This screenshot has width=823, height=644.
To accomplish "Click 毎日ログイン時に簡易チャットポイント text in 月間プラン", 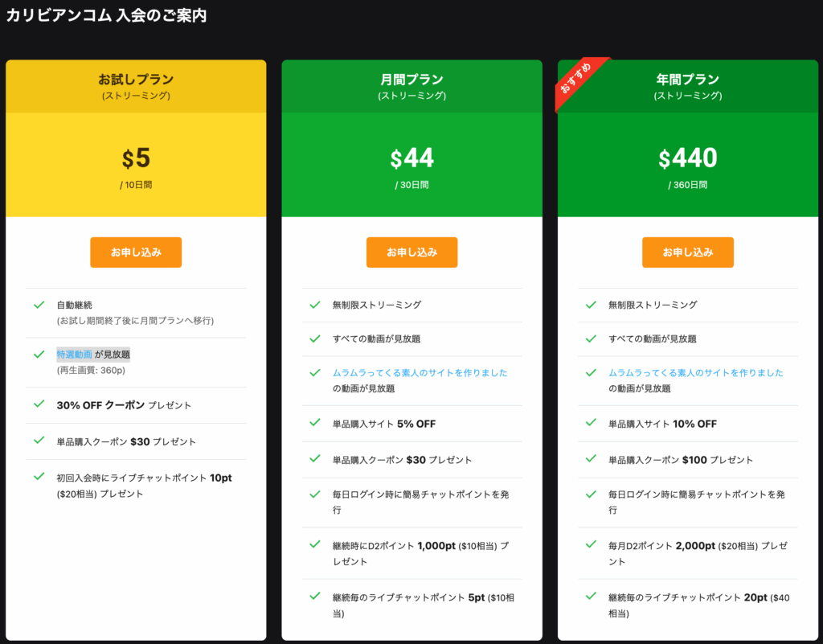I will click(421, 502).
